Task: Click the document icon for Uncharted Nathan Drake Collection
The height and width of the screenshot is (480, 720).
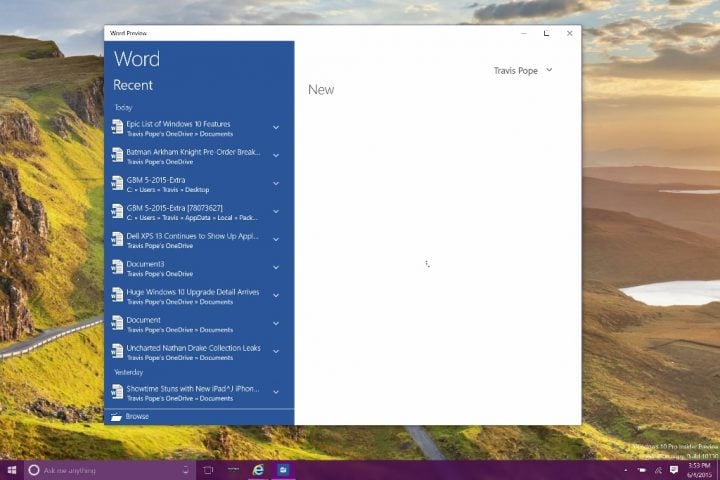Action: (x=117, y=351)
